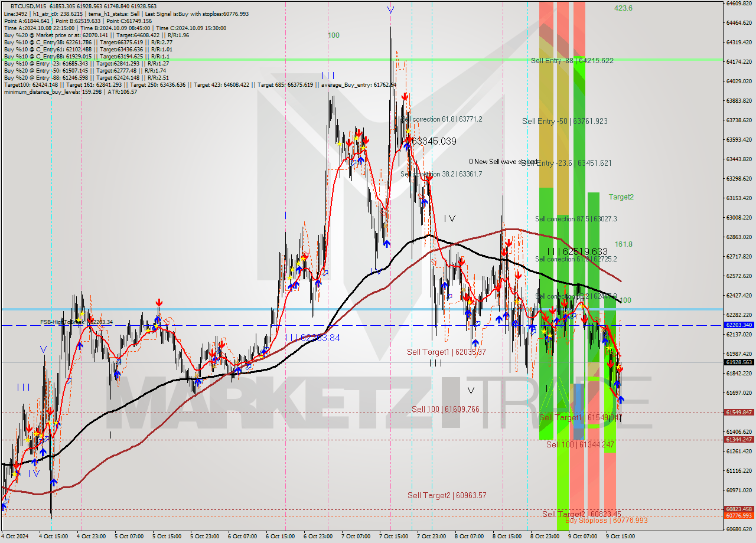Click the 'Sell Target1 | 62035.97' label
This screenshot has width=756, height=543.
(447, 352)
